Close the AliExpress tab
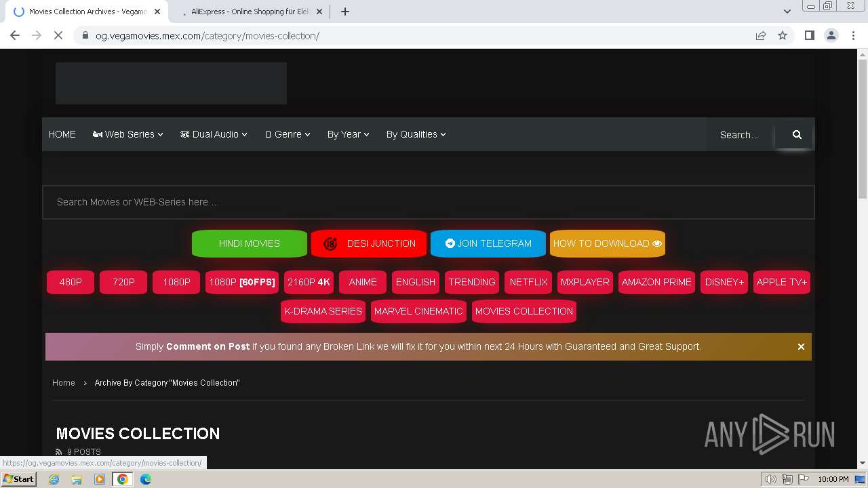Image resolution: width=868 pixels, height=488 pixels. (319, 12)
